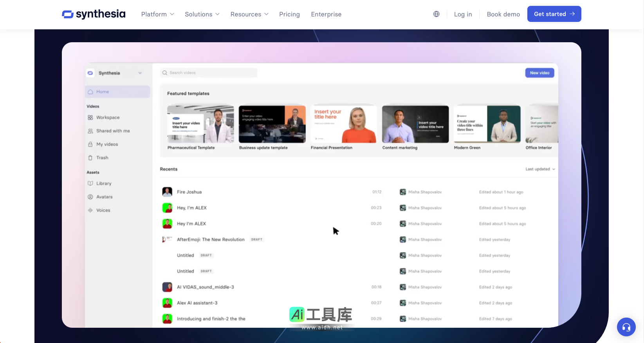
Task: Open Avatars icon in Assets section
Action: (x=90, y=197)
